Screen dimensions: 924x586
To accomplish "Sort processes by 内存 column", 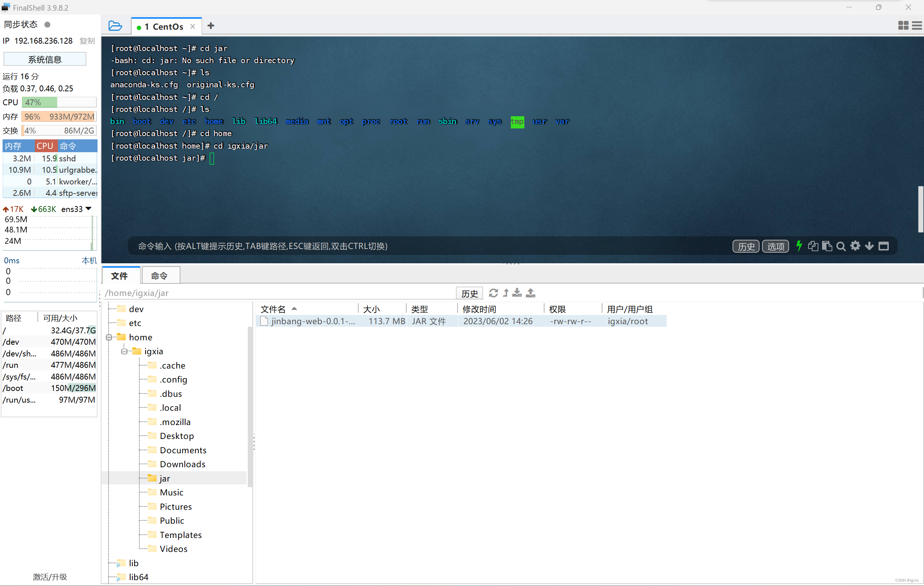I will [x=18, y=146].
